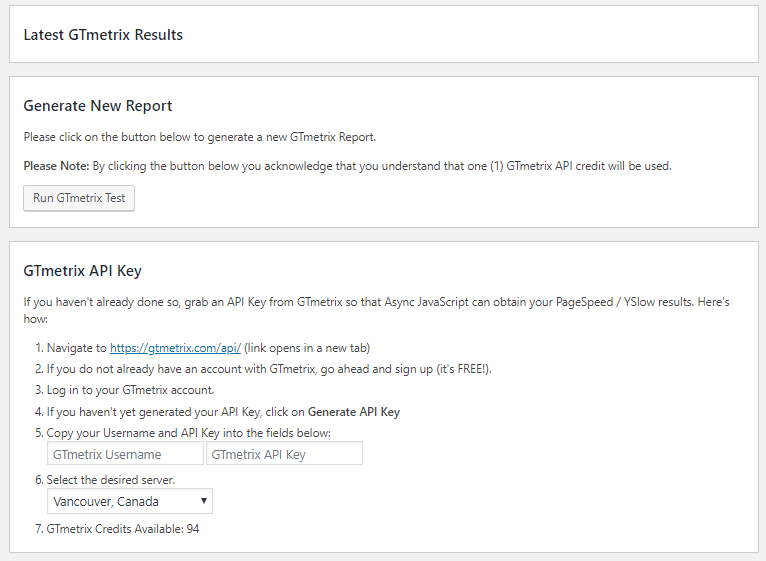The image size is (766, 561).
Task: Click the Run GTmetrix Test button
Action: click(x=79, y=198)
